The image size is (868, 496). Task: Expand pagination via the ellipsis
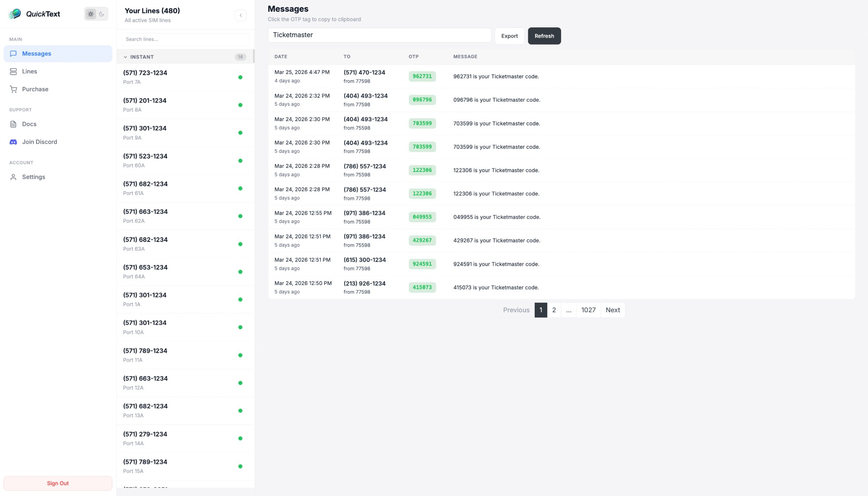(x=569, y=310)
